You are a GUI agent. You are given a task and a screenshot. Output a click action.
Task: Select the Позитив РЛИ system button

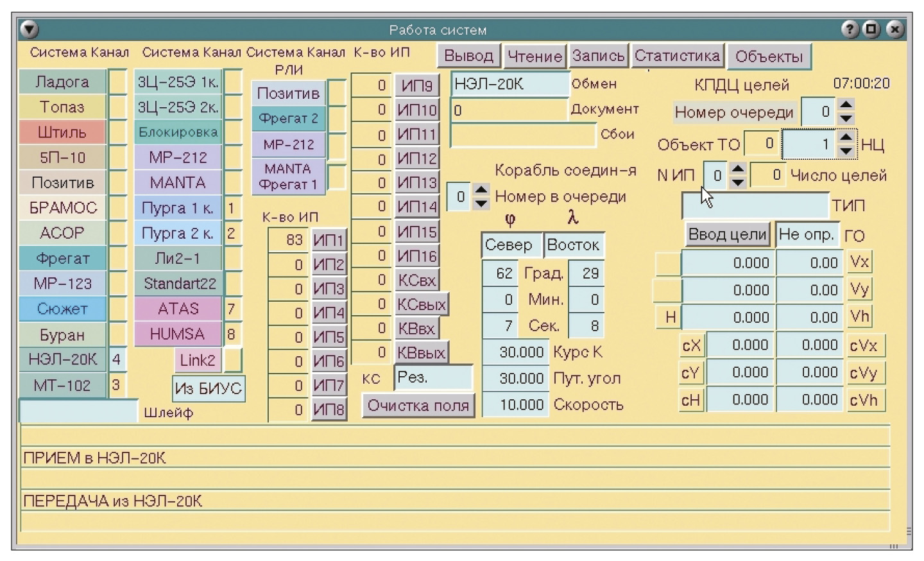pyautogui.click(x=288, y=94)
